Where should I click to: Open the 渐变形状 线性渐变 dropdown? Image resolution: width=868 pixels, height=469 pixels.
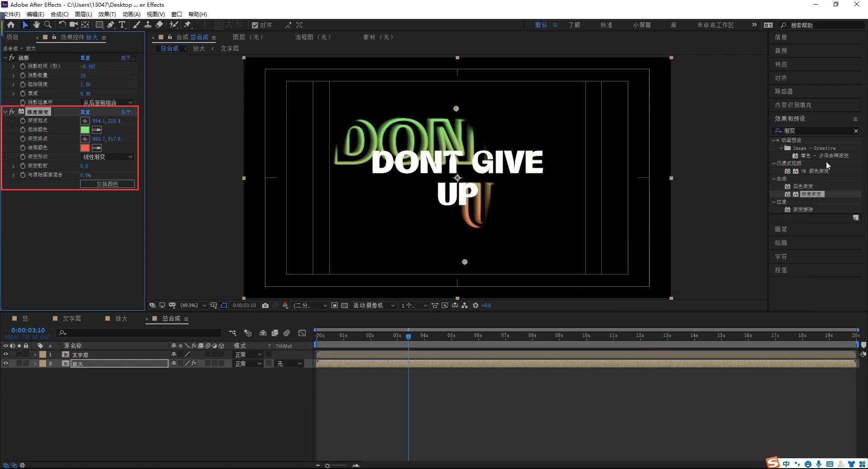tap(107, 157)
